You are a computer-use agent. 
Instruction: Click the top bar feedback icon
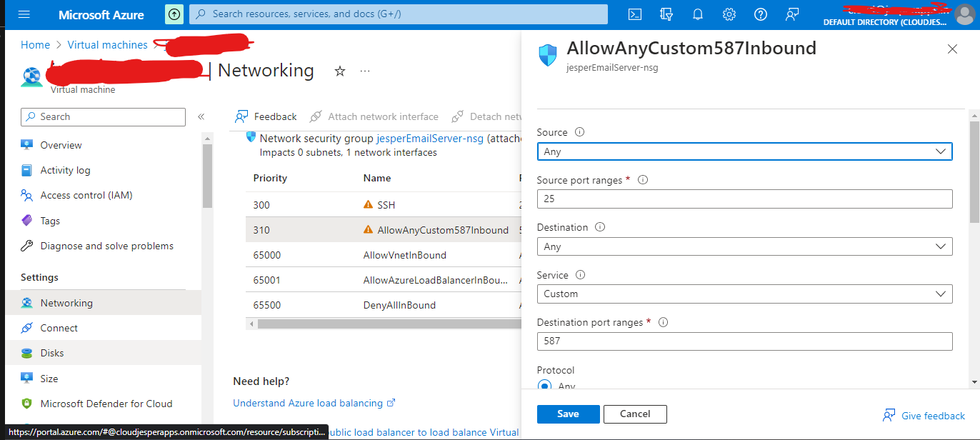792,14
